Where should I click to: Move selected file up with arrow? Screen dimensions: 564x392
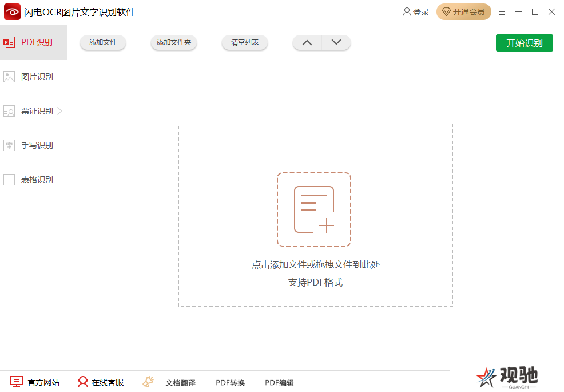click(307, 42)
